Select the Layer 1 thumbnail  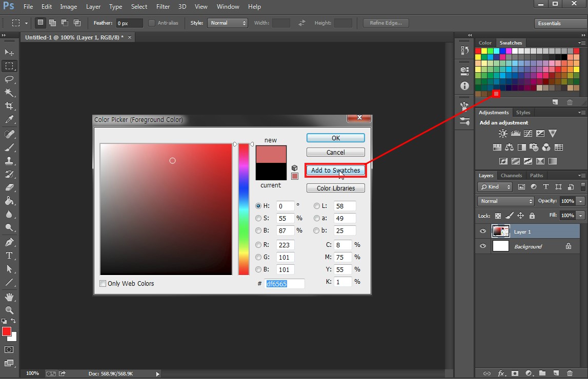point(501,231)
